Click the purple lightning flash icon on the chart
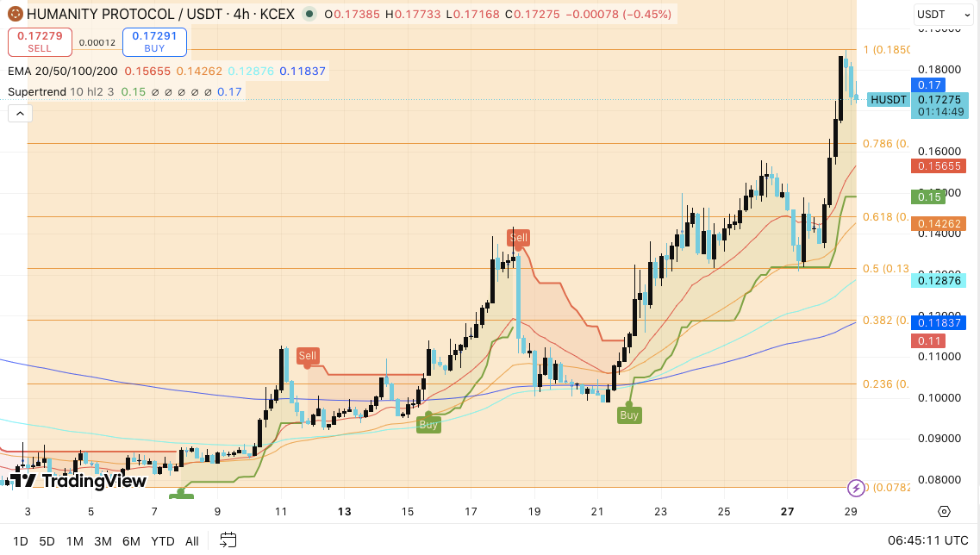The width and height of the screenshot is (980, 555). (856, 489)
